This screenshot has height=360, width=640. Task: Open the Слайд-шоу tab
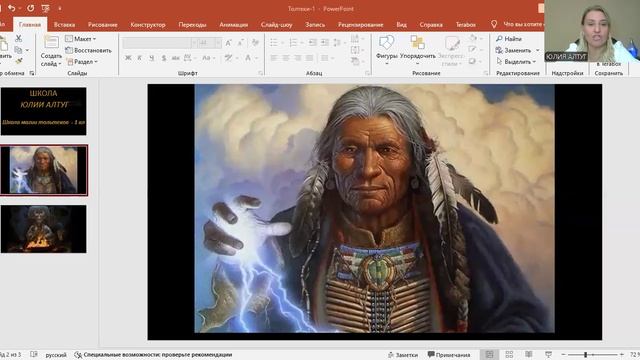(x=276, y=25)
